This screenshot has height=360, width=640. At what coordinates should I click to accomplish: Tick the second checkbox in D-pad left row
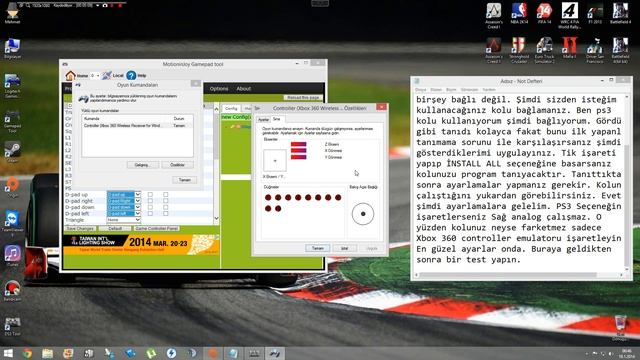pos(166,213)
